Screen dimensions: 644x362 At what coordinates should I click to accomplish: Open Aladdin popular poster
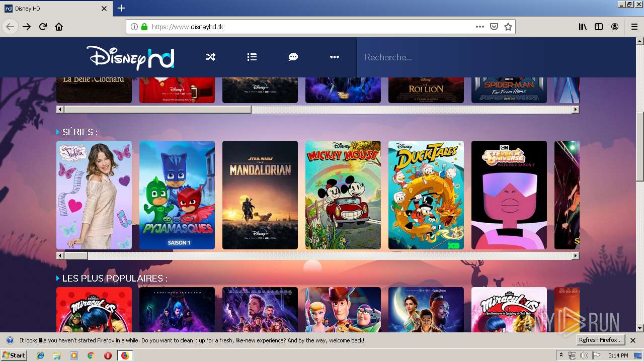tap(426, 309)
